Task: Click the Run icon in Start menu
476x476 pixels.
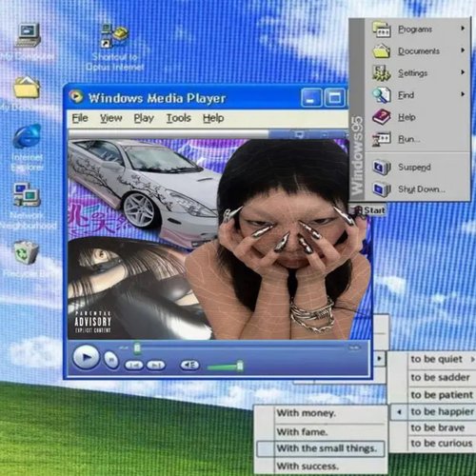Action: tap(381, 139)
